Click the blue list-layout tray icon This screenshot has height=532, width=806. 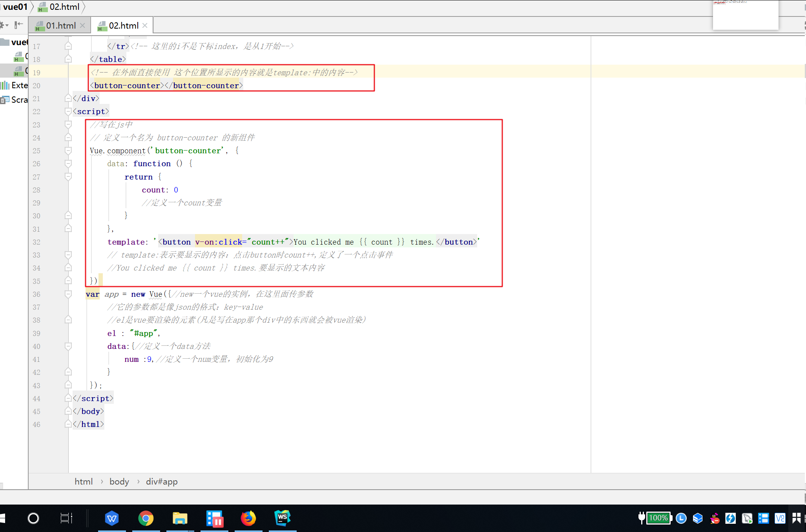764,518
